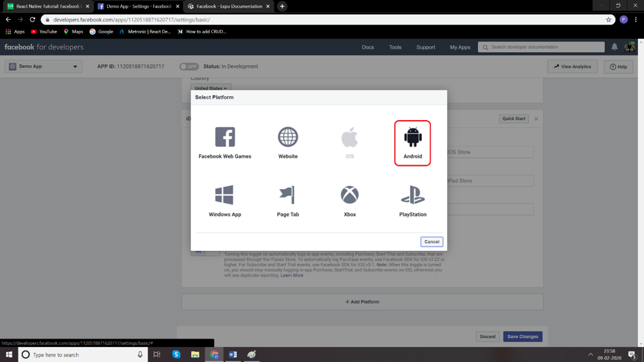Click the Discard button
The height and width of the screenshot is (362, 644).
[x=488, y=337]
